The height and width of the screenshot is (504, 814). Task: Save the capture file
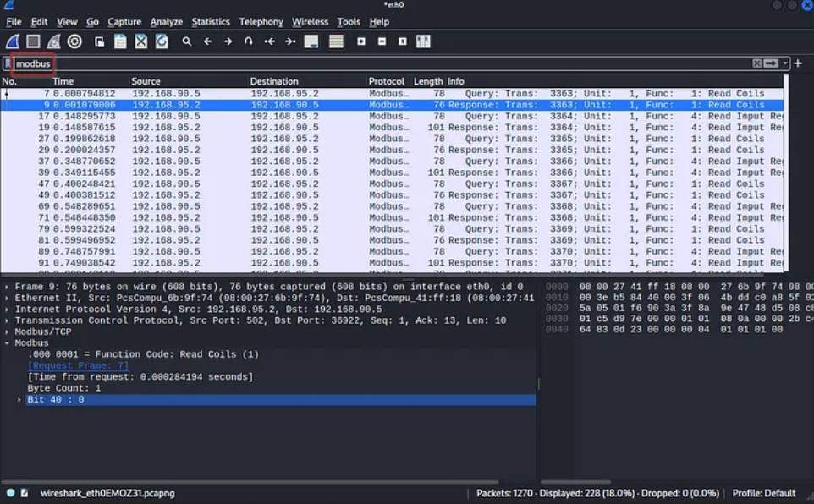(x=121, y=41)
